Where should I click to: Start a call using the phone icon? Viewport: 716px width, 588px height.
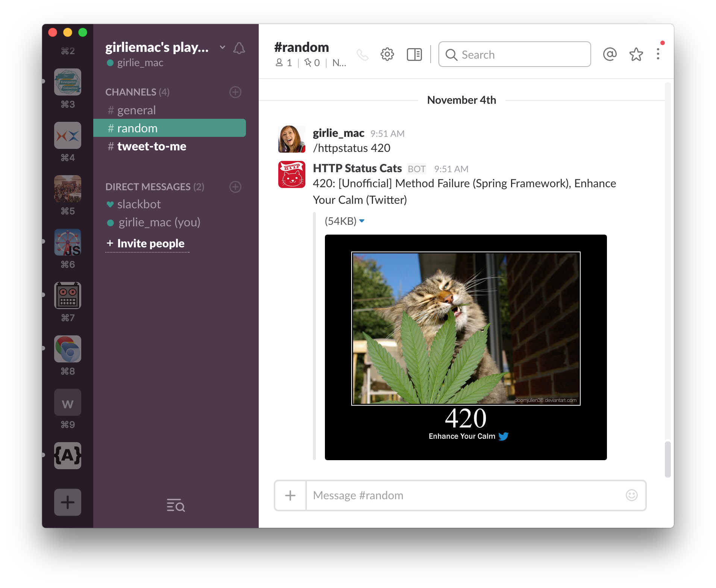(x=363, y=54)
